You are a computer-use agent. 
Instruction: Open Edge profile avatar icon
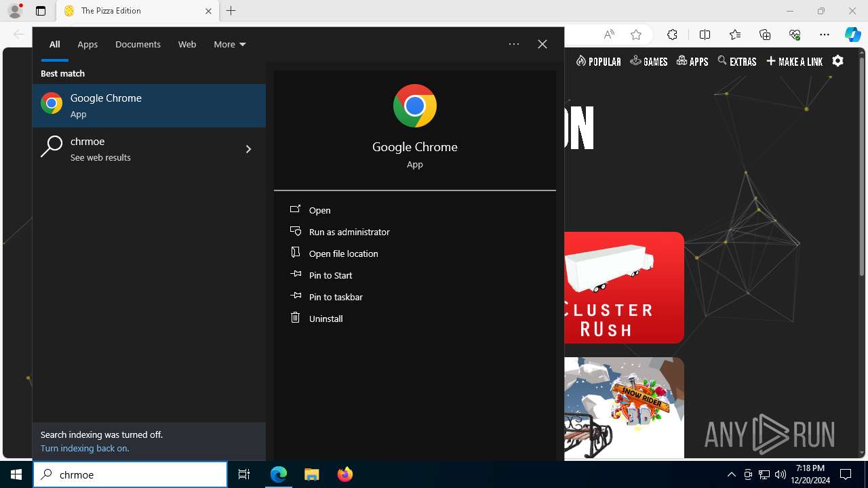(15, 11)
